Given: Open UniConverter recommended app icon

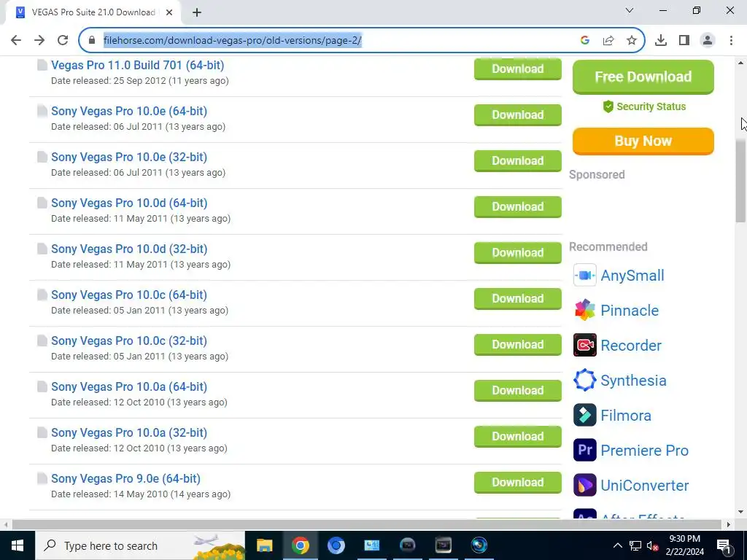Looking at the screenshot, I should coord(585,485).
